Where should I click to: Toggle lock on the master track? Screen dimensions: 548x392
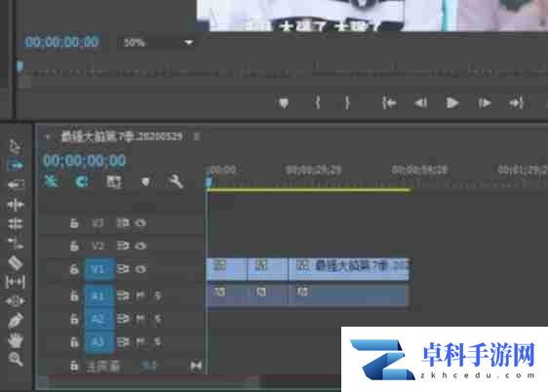pos(74,366)
